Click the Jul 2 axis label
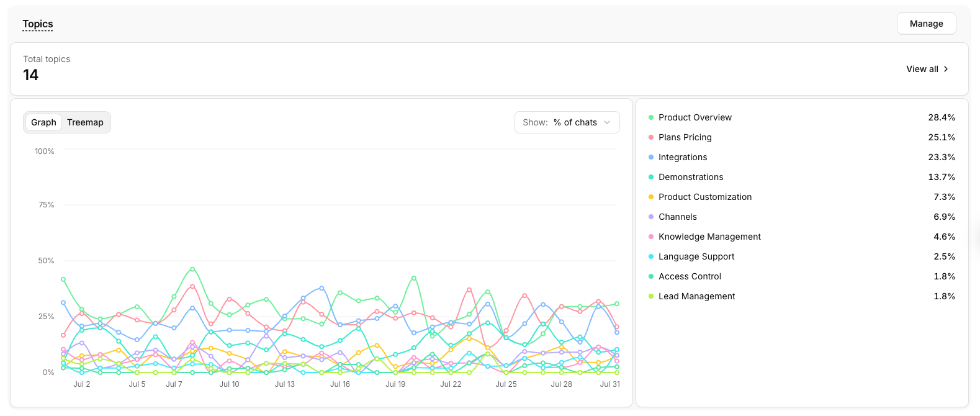This screenshot has height=416, width=980. tap(82, 384)
